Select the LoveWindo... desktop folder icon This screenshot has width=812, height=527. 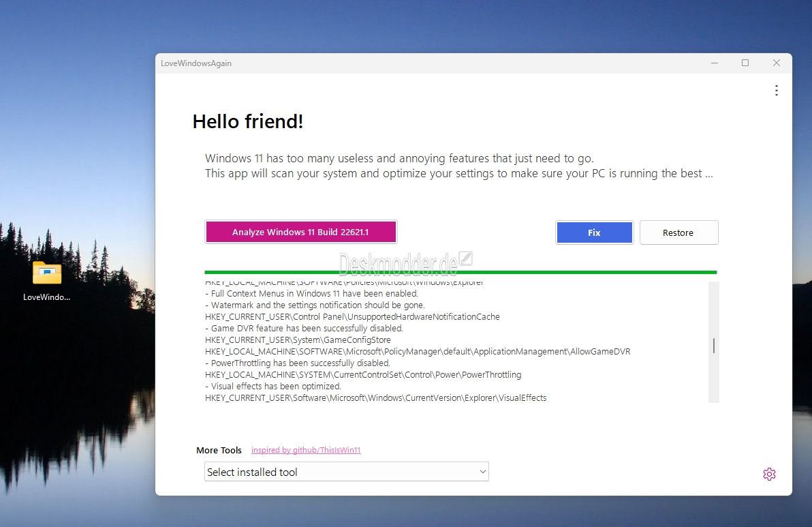[x=46, y=280]
